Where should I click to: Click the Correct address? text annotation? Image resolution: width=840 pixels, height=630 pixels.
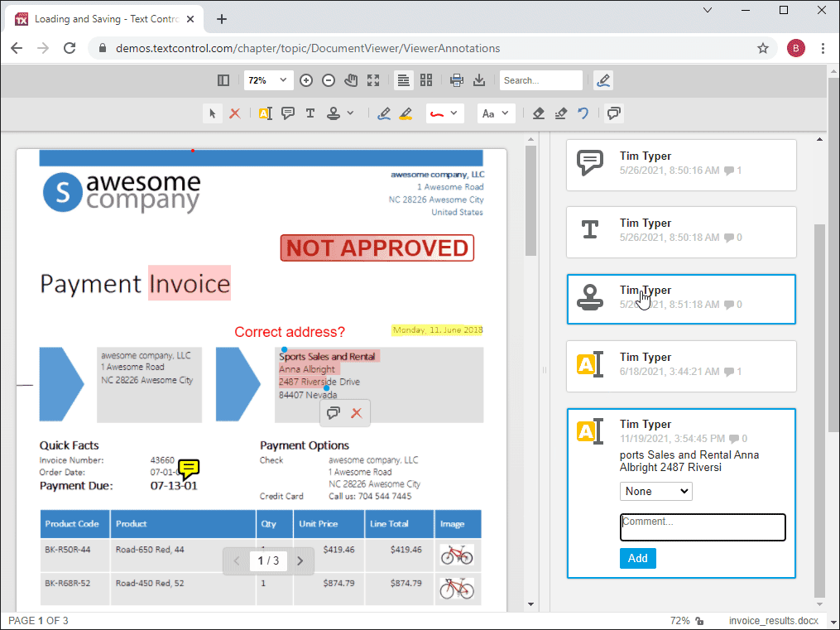pyautogui.click(x=290, y=332)
